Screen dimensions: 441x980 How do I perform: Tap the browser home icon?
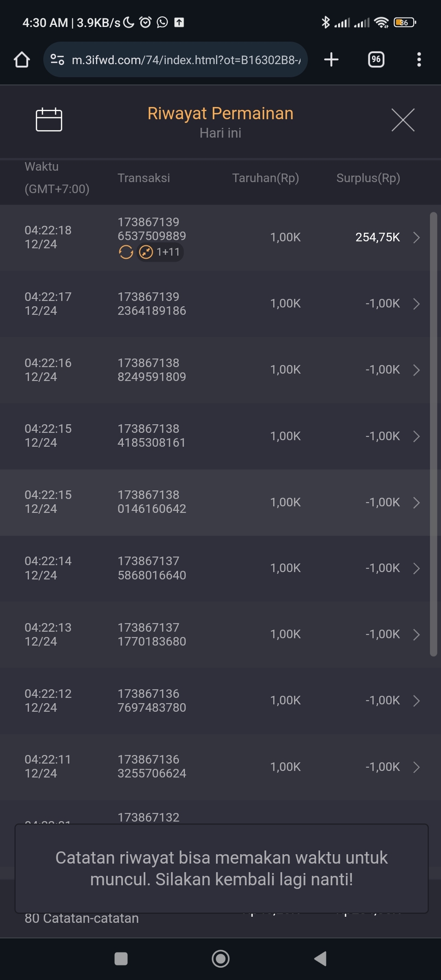(22, 60)
